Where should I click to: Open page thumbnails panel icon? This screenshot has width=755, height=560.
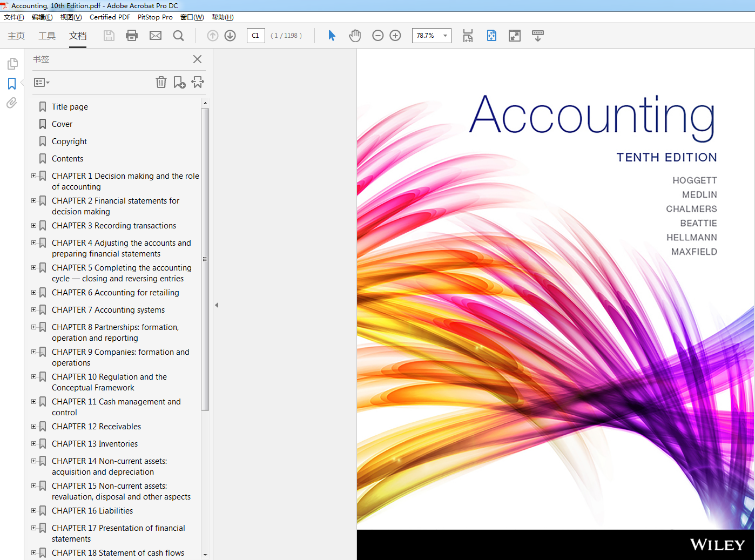12,64
